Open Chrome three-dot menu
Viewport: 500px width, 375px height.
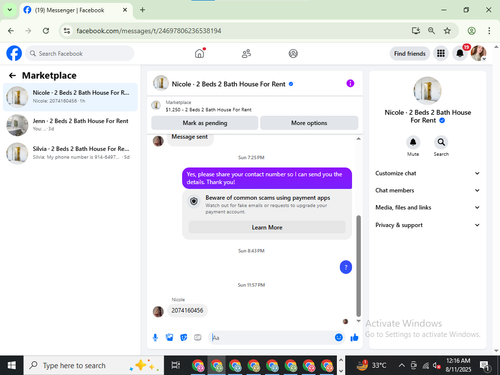tap(489, 31)
